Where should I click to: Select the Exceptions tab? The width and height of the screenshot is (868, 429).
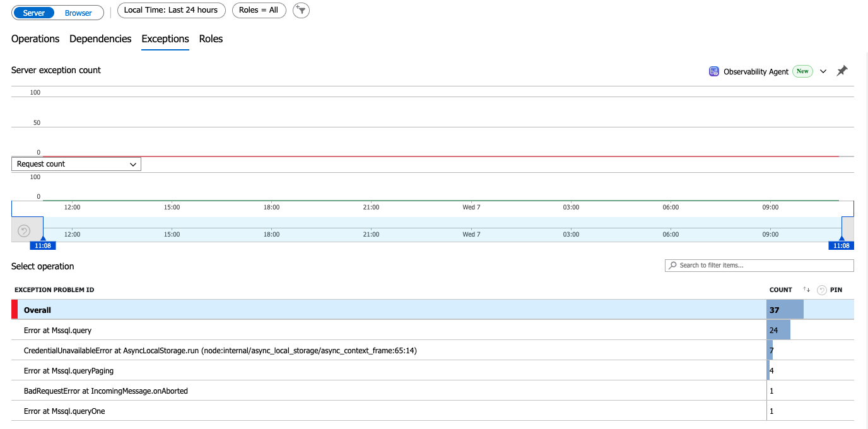pos(165,39)
